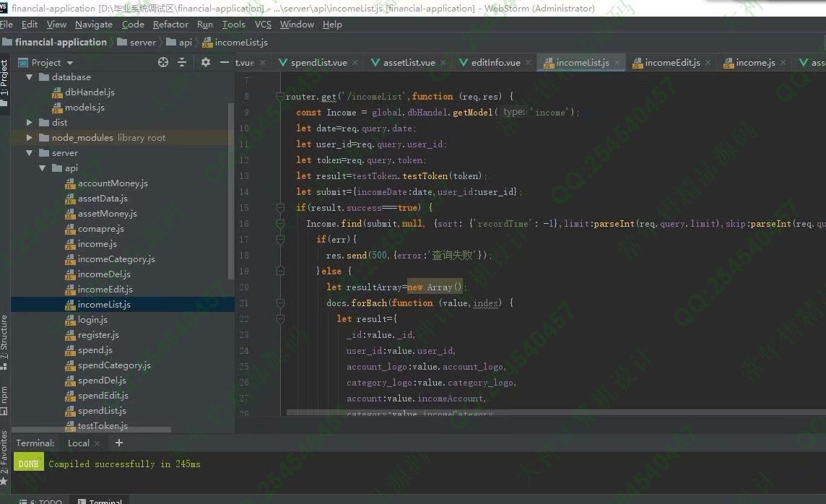Collapse the database folder
Screen dimensions: 826x504
[x=30, y=77]
